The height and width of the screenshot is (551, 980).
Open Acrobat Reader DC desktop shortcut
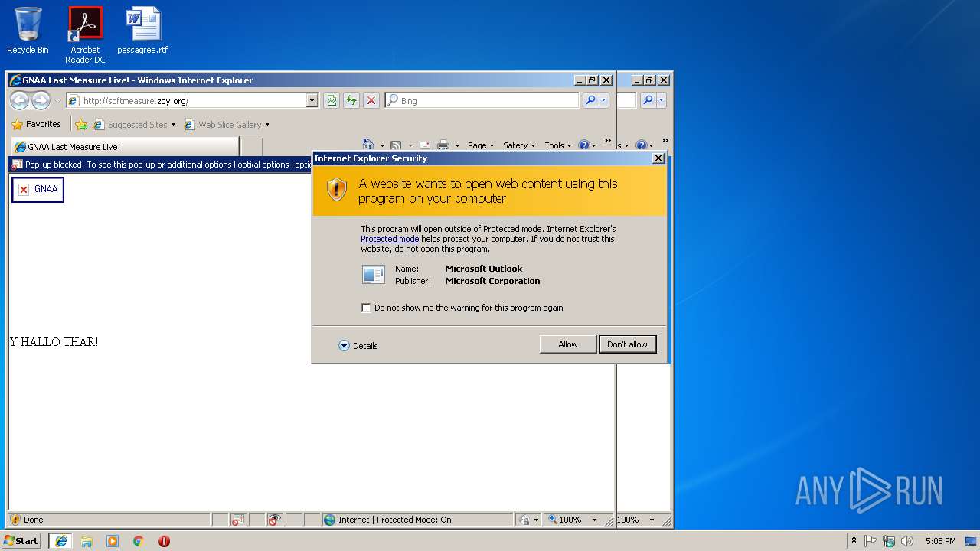pyautogui.click(x=85, y=35)
